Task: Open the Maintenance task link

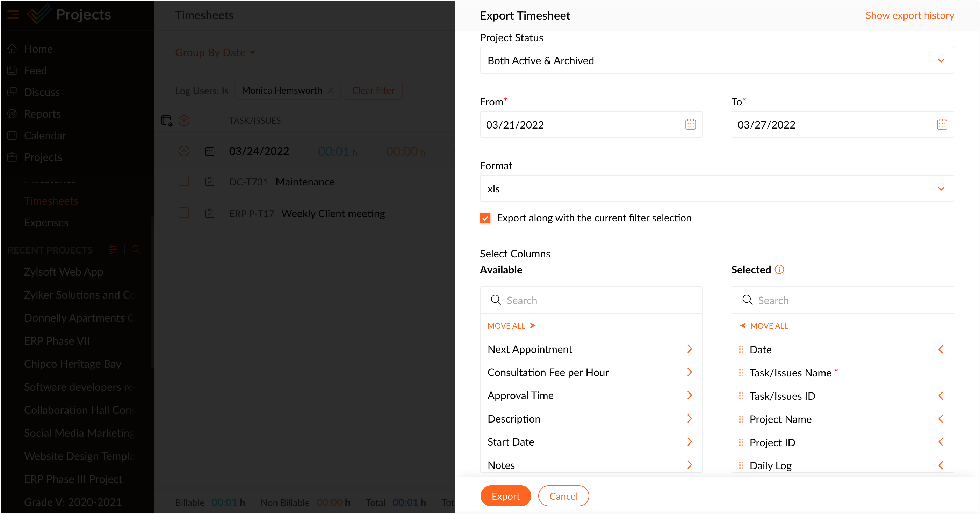Action: [x=305, y=182]
